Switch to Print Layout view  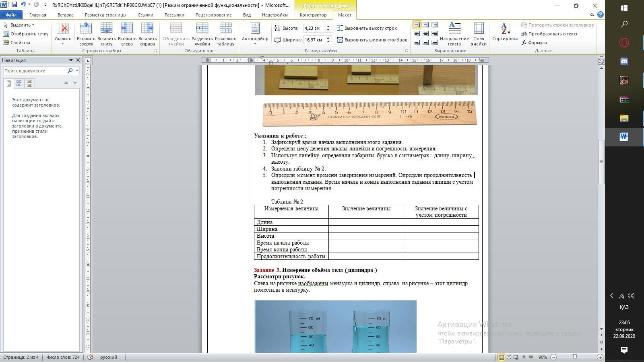pyautogui.click(x=501, y=357)
